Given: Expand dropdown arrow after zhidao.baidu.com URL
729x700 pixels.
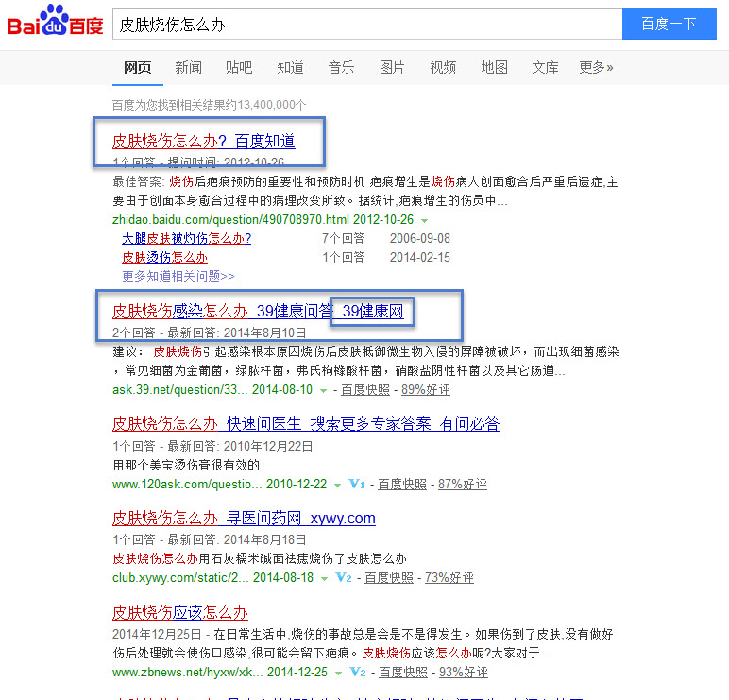Looking at the screenshot, I should [x=425, y=220].
